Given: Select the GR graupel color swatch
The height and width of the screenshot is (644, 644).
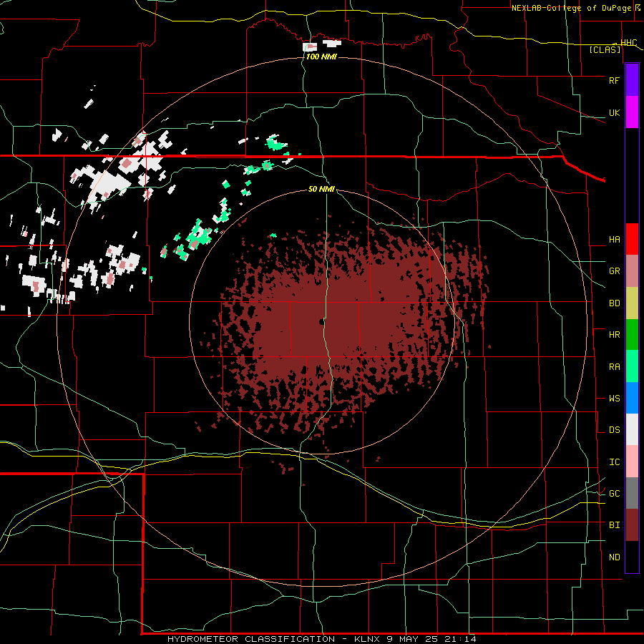Looking at the screenshot, I should [632, 271].
